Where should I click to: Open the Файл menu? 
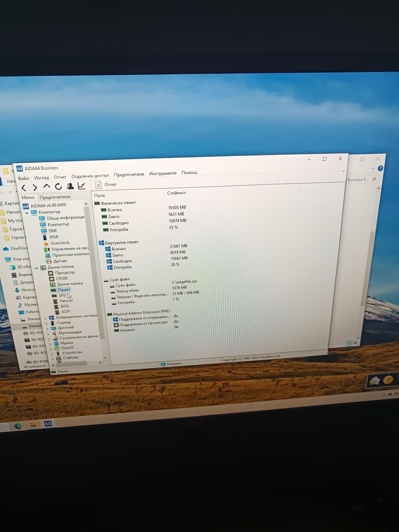[x=23, y=178]
